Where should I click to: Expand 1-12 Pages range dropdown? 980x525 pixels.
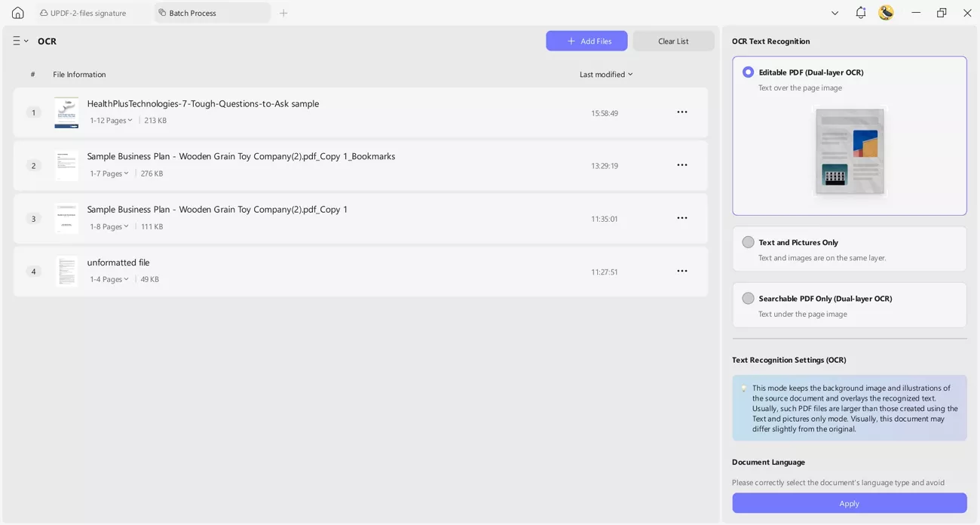pyautogui.click(x=111, y=121)
